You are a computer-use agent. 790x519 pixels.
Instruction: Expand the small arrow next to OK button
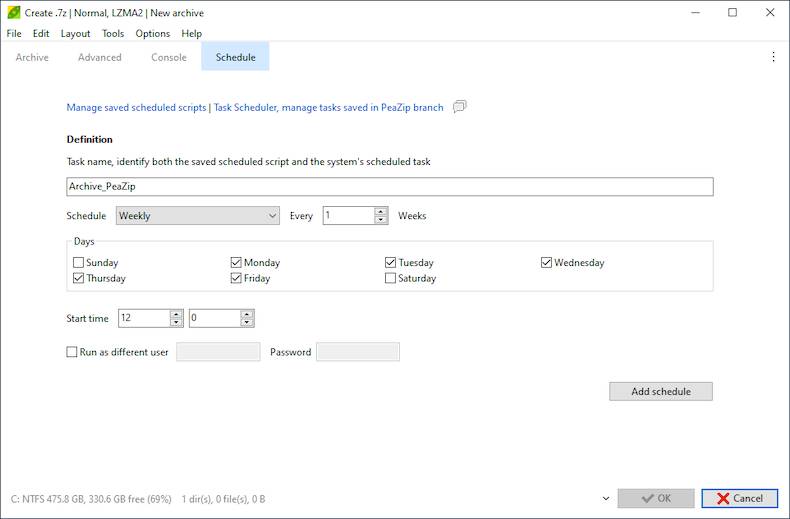tap(606, 498)
